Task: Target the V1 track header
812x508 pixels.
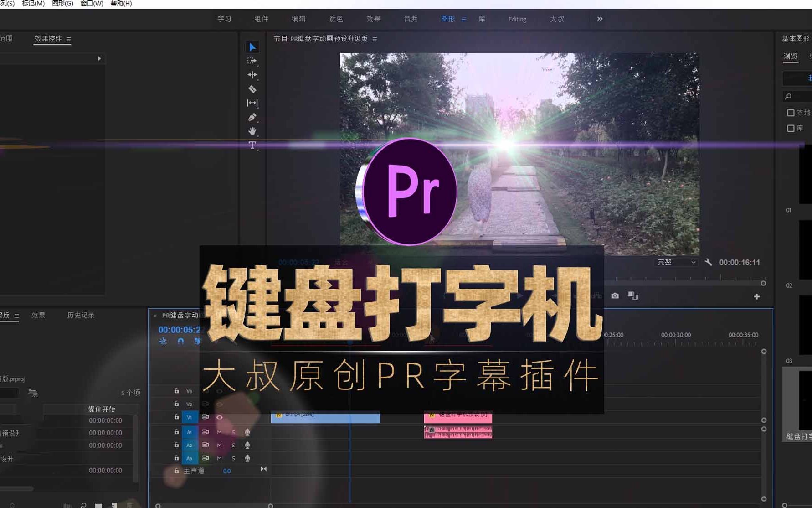Action: 189,417
